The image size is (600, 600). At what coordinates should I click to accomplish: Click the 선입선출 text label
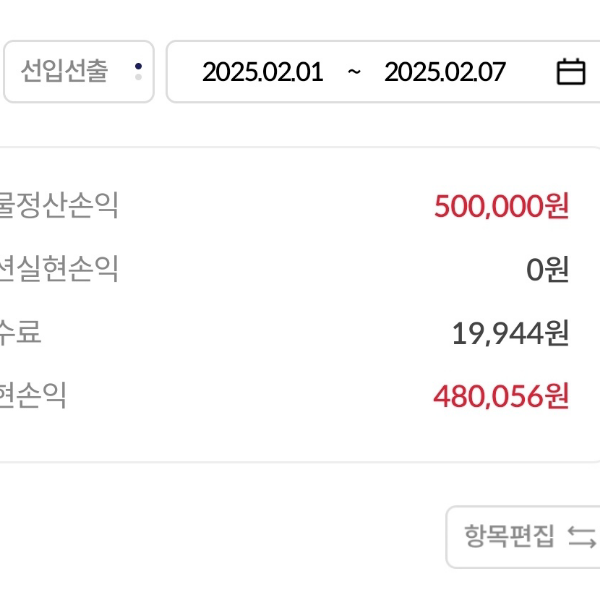[x=64, y=72]
